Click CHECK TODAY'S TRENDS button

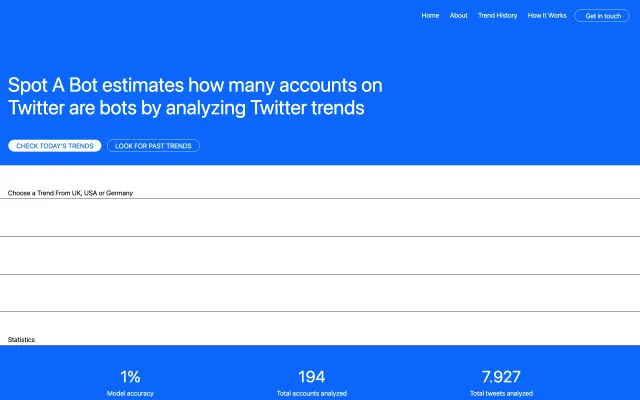coord(55,146)
